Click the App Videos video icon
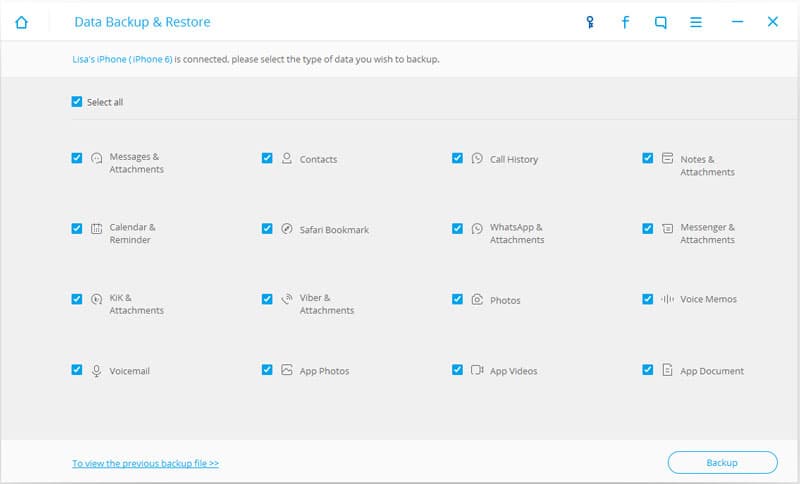This screenshot has height=484, width=800. click(477, 370)
